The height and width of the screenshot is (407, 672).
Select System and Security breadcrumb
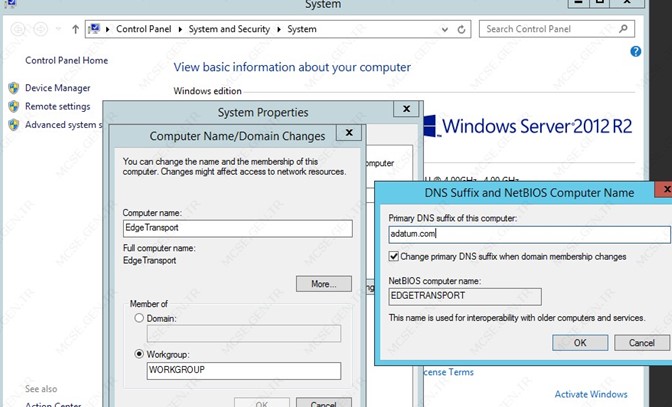(229, 29)
